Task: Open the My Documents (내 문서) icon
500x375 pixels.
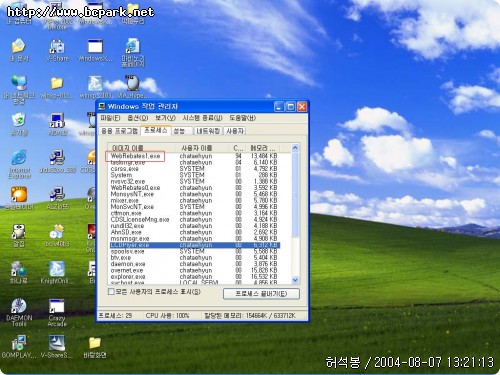Action: 19,50
